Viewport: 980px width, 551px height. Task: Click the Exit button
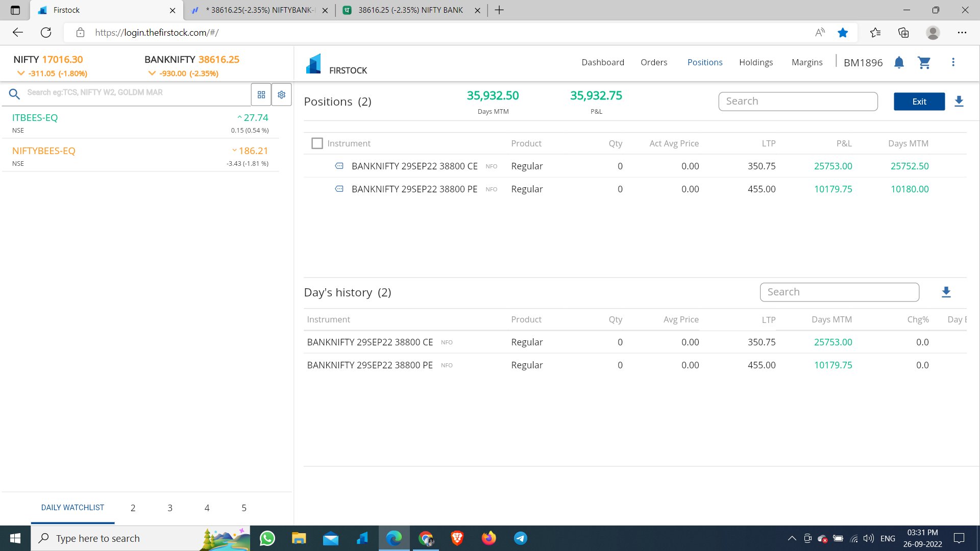919,101
